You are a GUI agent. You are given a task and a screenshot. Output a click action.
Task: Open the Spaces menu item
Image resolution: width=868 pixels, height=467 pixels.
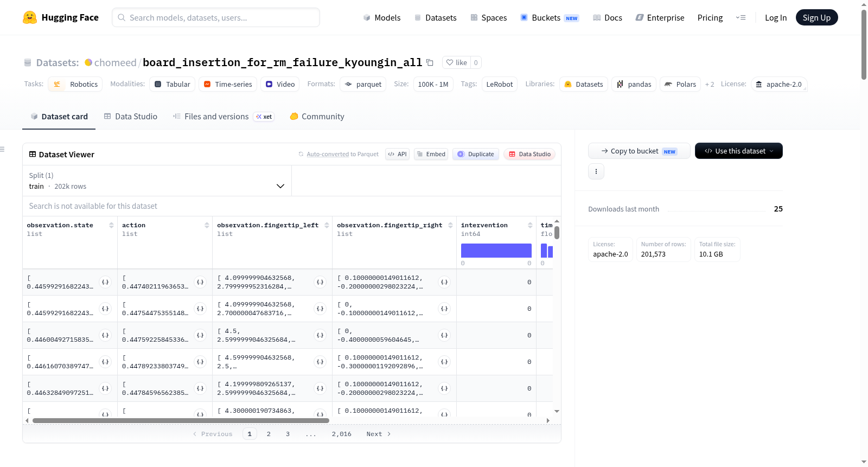489,18
